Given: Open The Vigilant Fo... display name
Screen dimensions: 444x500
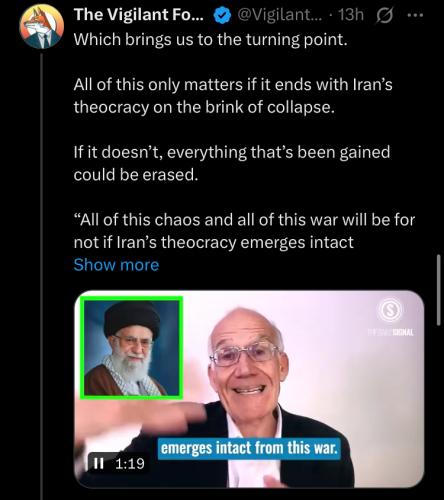Looking at the screenshot, I should (139, 15).
